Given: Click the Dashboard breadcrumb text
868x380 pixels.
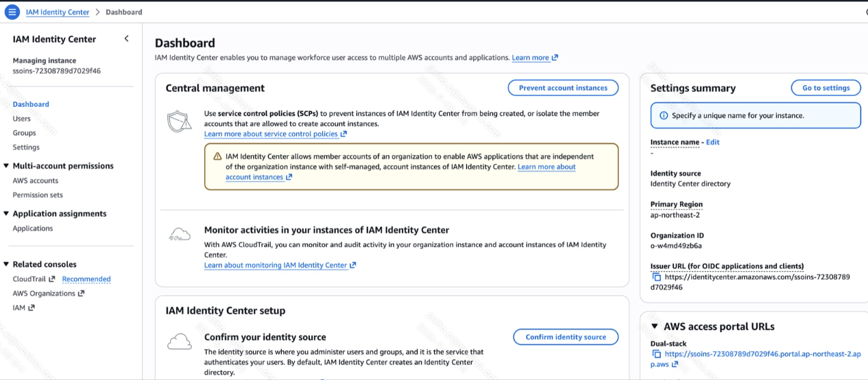Looking at the screenshot, I should tap(124, 12).
